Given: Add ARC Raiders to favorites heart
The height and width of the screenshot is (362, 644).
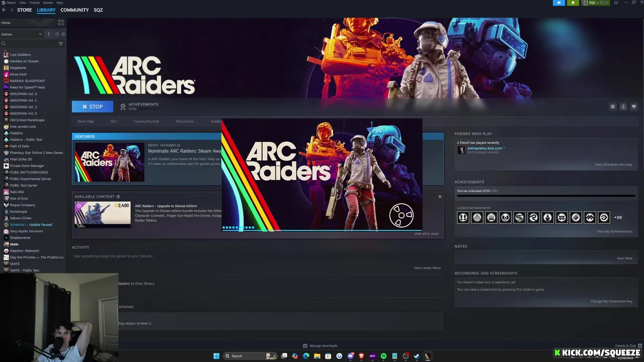Looking at the screenshot, I should point(633,107).
